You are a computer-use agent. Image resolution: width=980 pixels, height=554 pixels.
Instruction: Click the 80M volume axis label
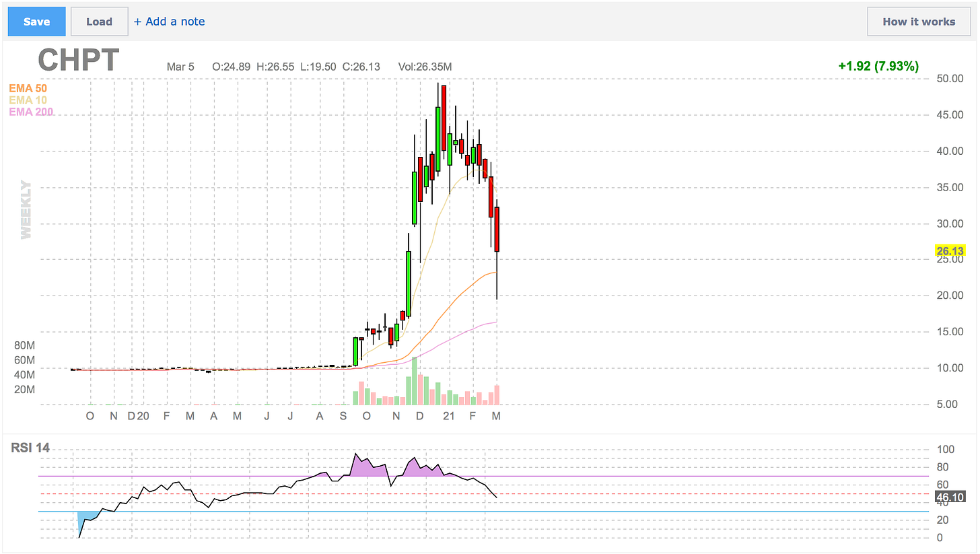click(x=25, y=345)
